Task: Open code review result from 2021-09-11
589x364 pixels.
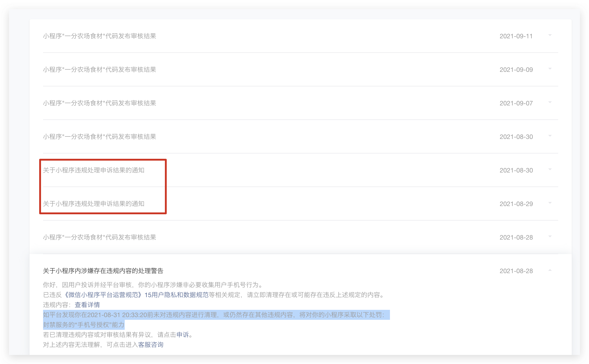Action: click(100, 36)
